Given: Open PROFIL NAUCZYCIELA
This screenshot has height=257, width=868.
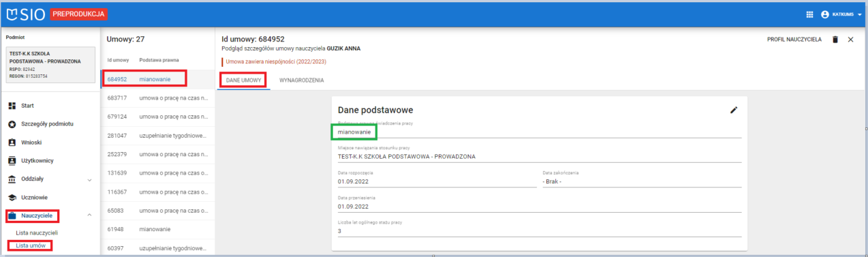Looking at the screenshot, I should (794, 40).
